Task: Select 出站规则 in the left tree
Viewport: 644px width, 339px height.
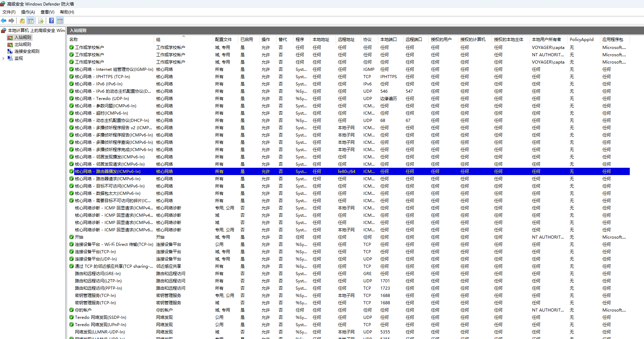Action: (23, 44)
